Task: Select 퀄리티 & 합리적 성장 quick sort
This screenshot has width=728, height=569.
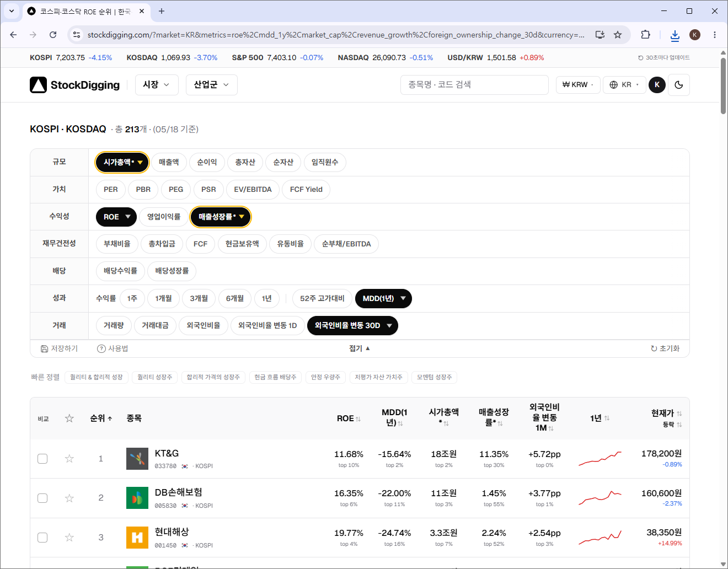Action: 97,377
